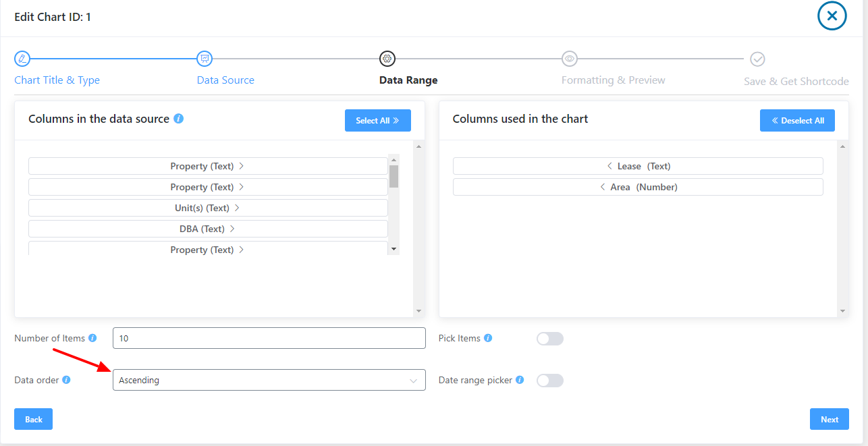Click the Select All button
Screen dimensions: 868x446
377,120
